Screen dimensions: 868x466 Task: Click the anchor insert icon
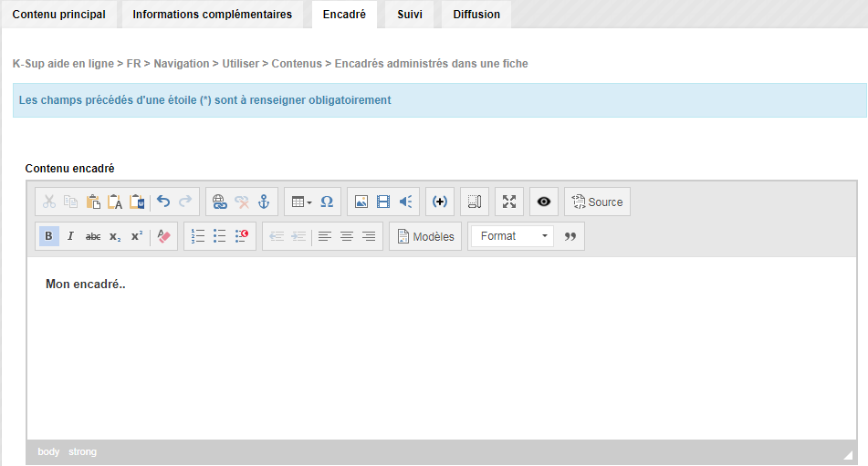tap(264, 202)
